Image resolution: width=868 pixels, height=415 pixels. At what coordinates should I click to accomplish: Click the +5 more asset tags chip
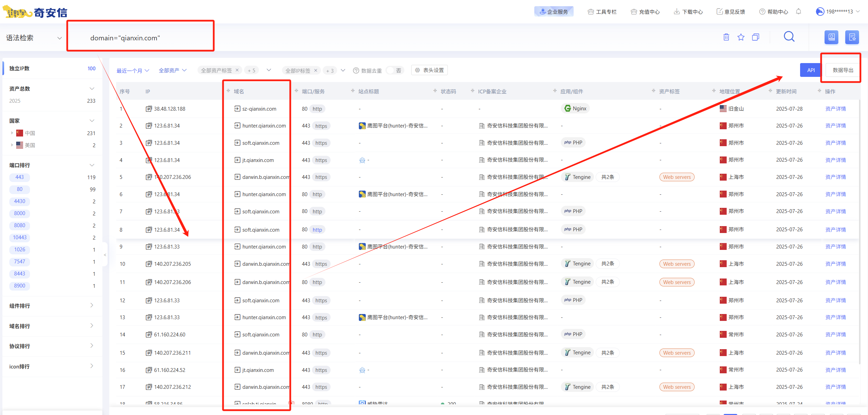tap(252, 70)
